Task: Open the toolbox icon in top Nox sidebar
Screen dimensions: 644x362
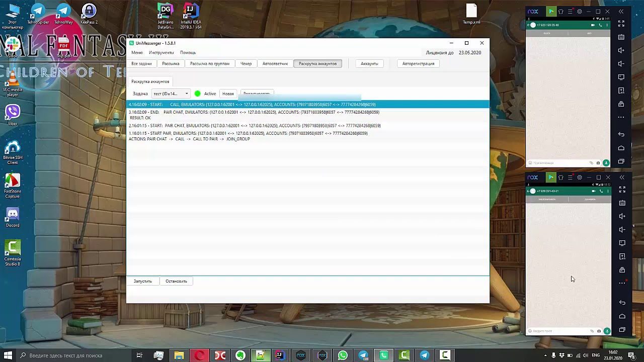Action: pos(621,104)
